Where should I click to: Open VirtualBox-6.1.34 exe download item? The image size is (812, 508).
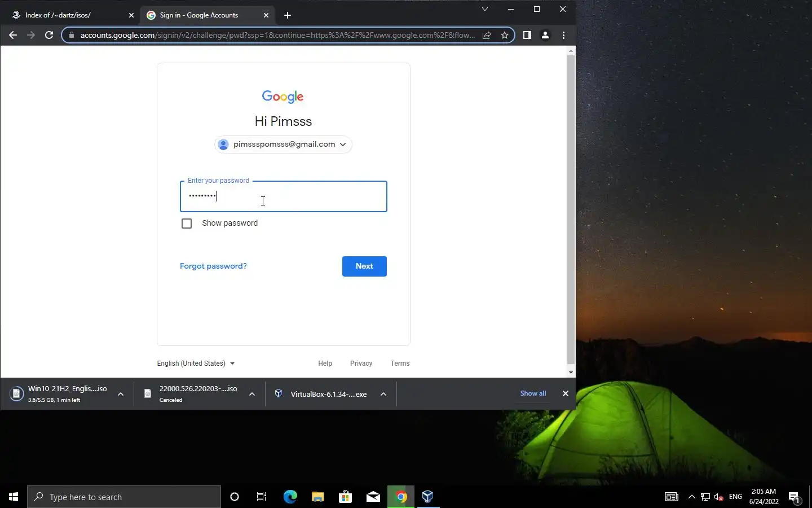323,394
